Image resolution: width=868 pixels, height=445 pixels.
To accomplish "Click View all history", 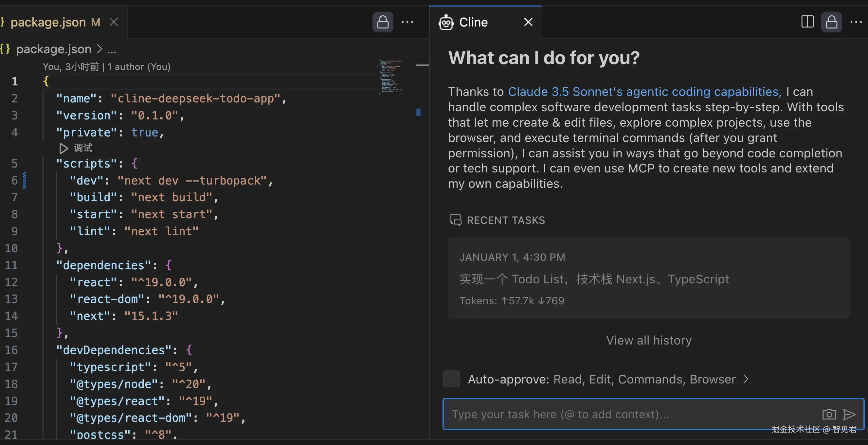I will click(x=649, y=340).
